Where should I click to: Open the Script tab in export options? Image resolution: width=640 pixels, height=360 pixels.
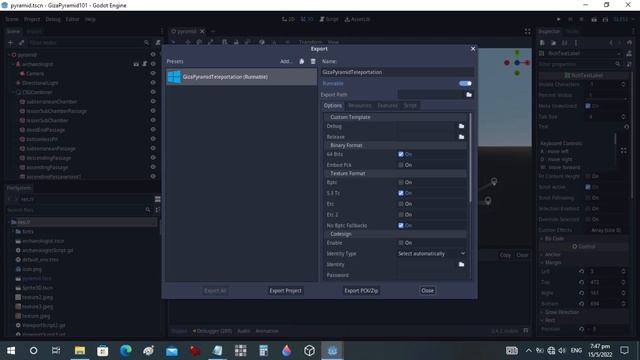pos(410,106)
